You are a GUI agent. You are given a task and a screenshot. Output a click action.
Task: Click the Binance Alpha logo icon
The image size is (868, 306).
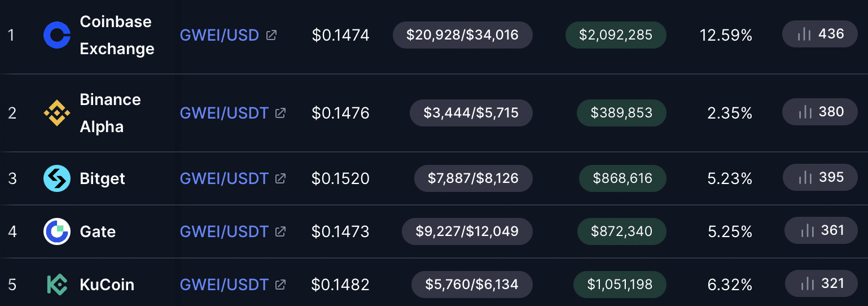pyautogui.click(x=57, y=113)
